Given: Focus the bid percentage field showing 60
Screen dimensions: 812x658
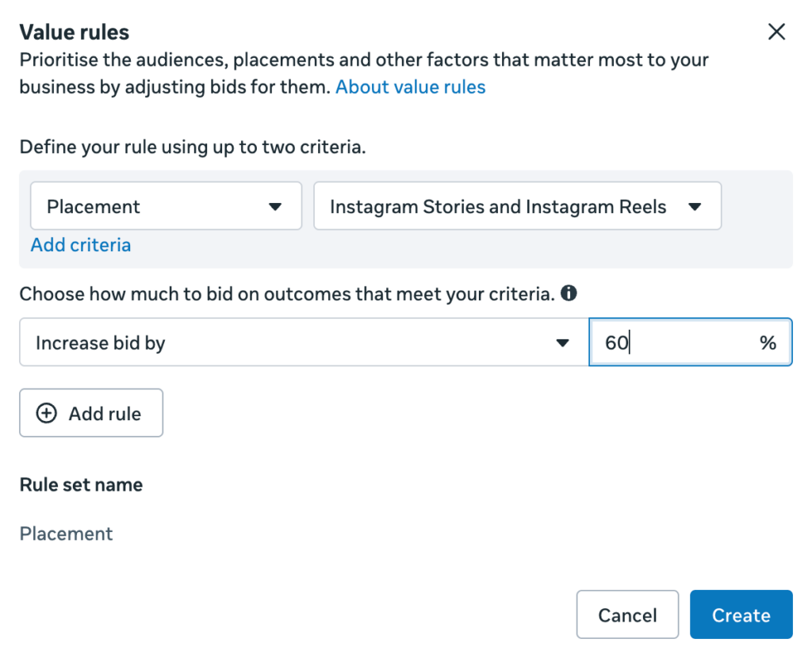Looking at the screenshot, I should coord(691,342).
